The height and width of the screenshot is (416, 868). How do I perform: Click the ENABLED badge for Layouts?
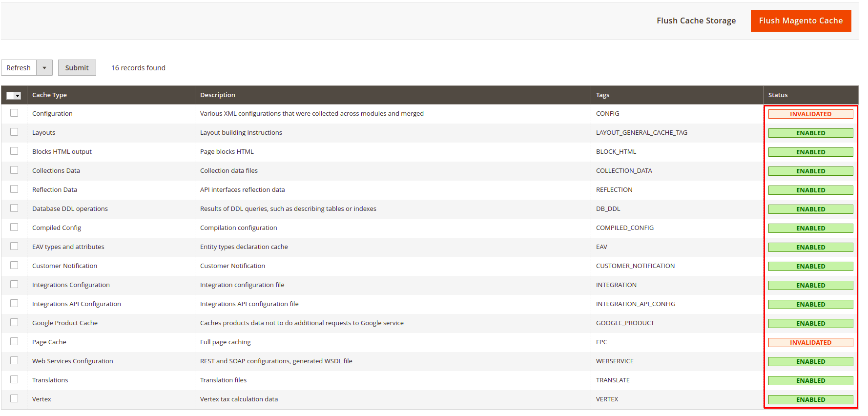point(810,133)
